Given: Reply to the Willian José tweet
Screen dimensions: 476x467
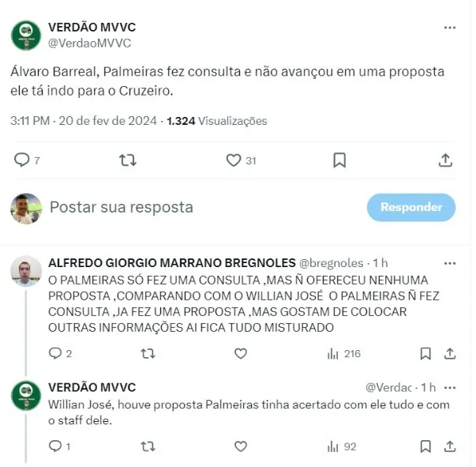Looking at the screenshot, I should click(55, 446).
